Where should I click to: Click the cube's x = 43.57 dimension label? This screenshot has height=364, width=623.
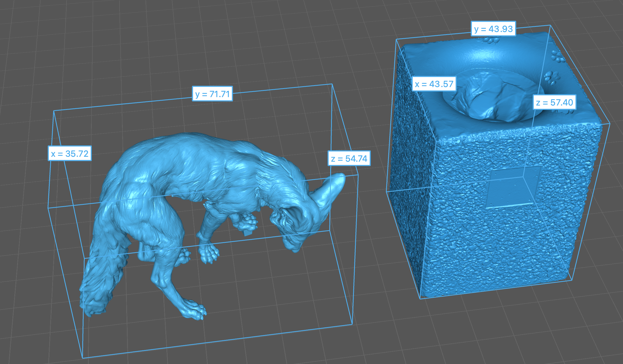point(434,84)
